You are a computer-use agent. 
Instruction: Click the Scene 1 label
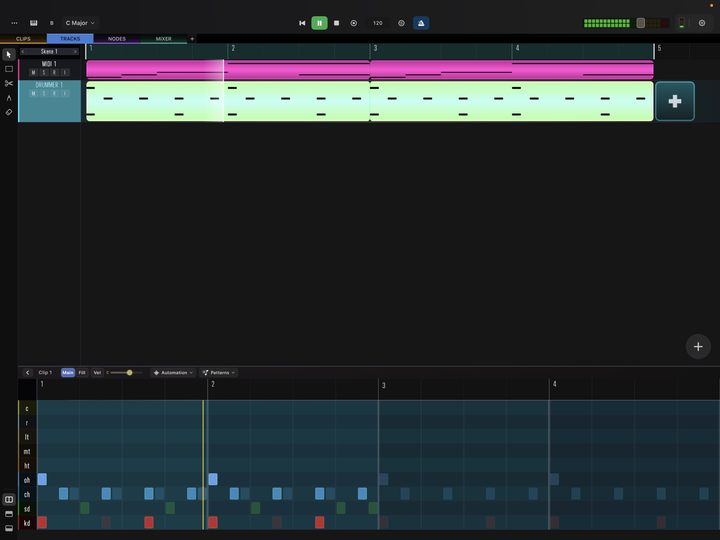click(x=49, y=51)
